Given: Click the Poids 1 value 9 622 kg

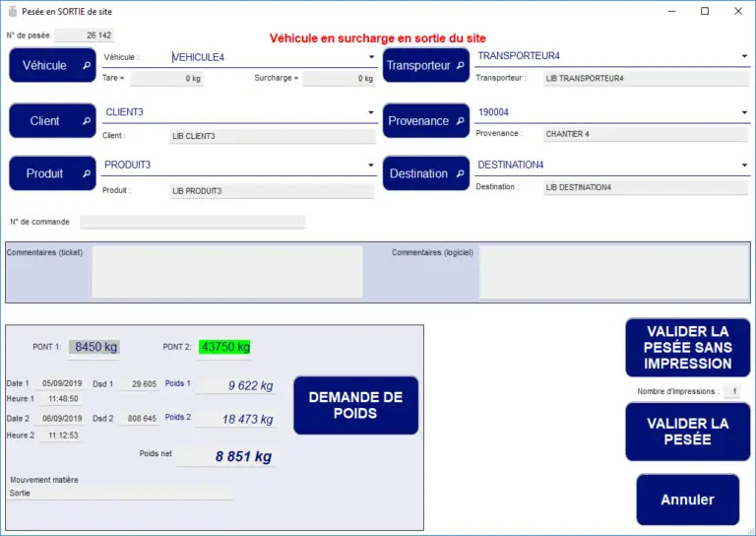Looking at the screenshot, I should click(236, 385).
